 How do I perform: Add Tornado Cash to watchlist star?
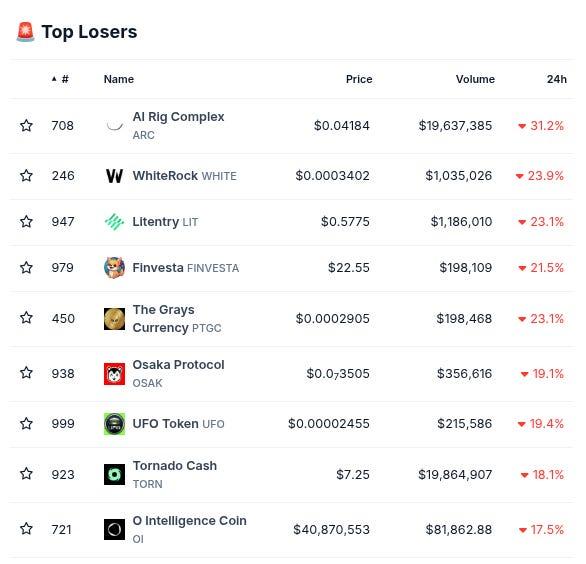click(26, 474)
